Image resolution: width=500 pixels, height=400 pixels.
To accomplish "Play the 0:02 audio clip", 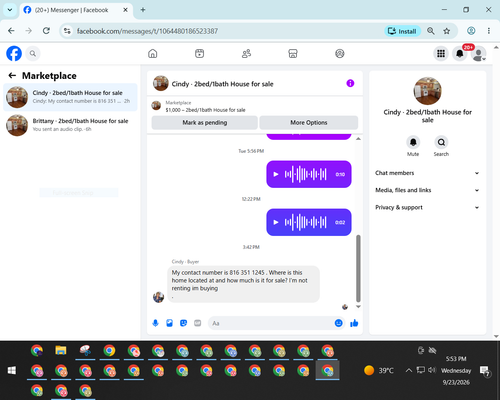I will click(276, 222).
